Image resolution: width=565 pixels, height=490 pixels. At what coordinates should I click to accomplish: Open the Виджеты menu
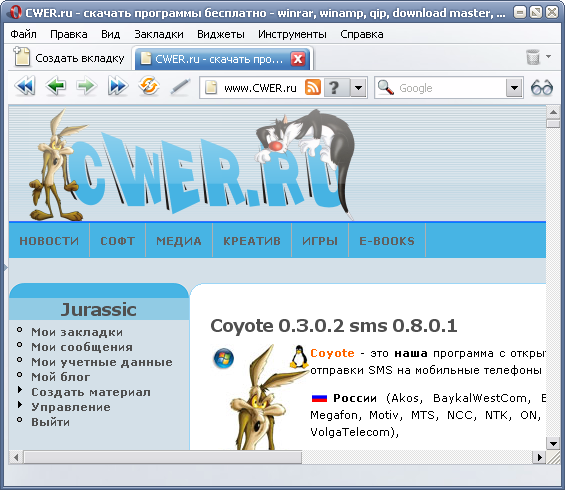(x=221, y=34)
